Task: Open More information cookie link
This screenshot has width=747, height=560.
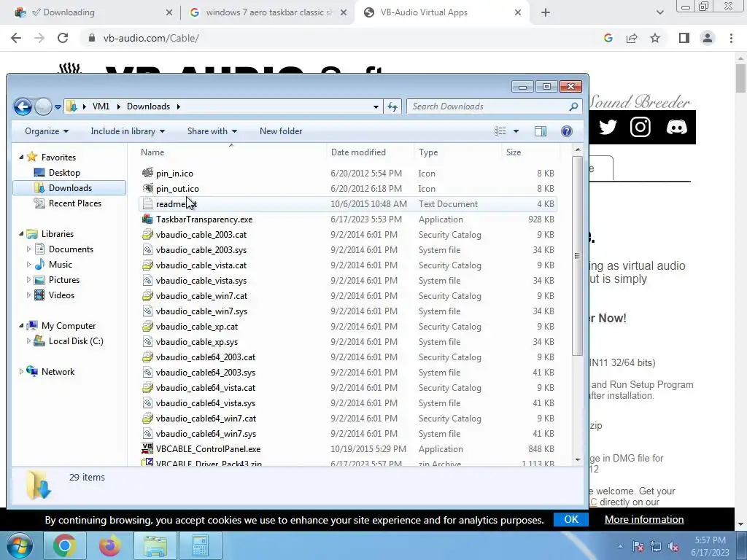Action: (x=644, y=519)
